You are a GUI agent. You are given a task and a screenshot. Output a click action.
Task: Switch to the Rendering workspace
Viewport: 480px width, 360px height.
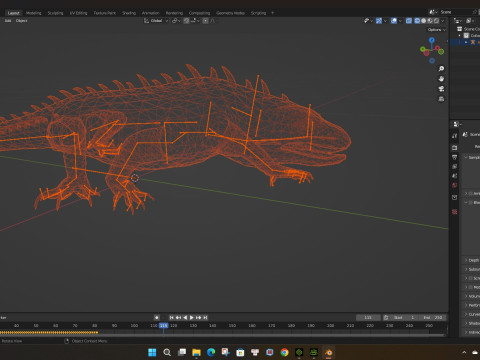click(x=174, y=13)
